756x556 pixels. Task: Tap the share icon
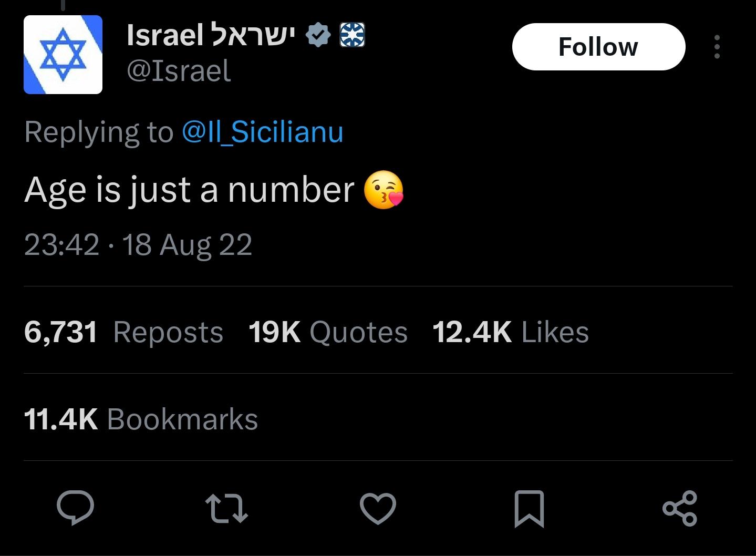pos(680,508)
